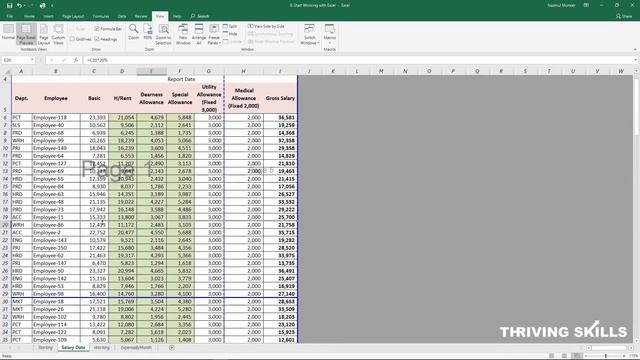Viewport: 640px width, 360px height.
Task: Open Custom Views
Action: tap(58, 34)
